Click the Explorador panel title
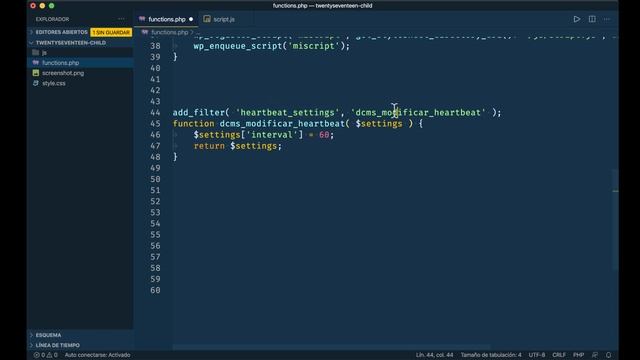This screenshot has height=360, width=640. (x=52, y=19)
